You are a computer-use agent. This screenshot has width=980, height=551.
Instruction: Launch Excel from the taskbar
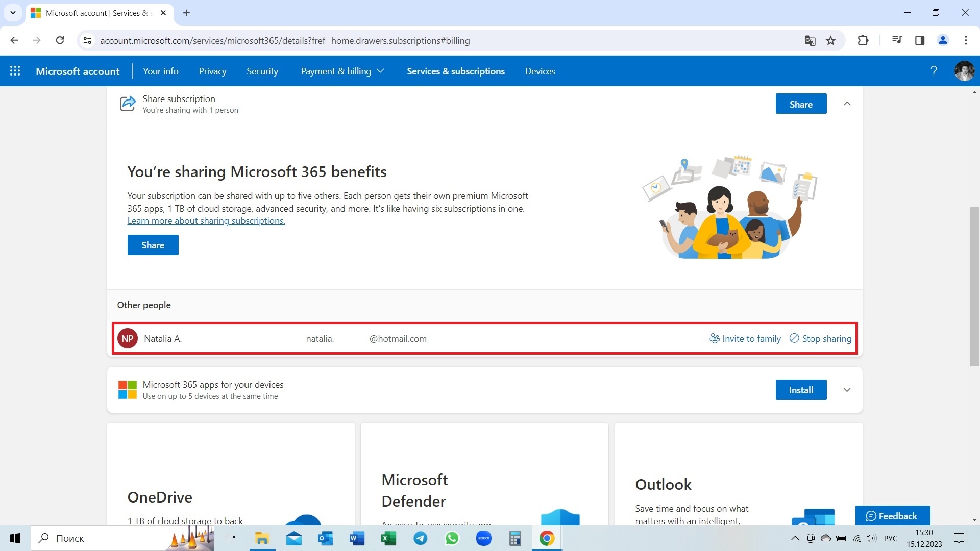pos(388,538)
